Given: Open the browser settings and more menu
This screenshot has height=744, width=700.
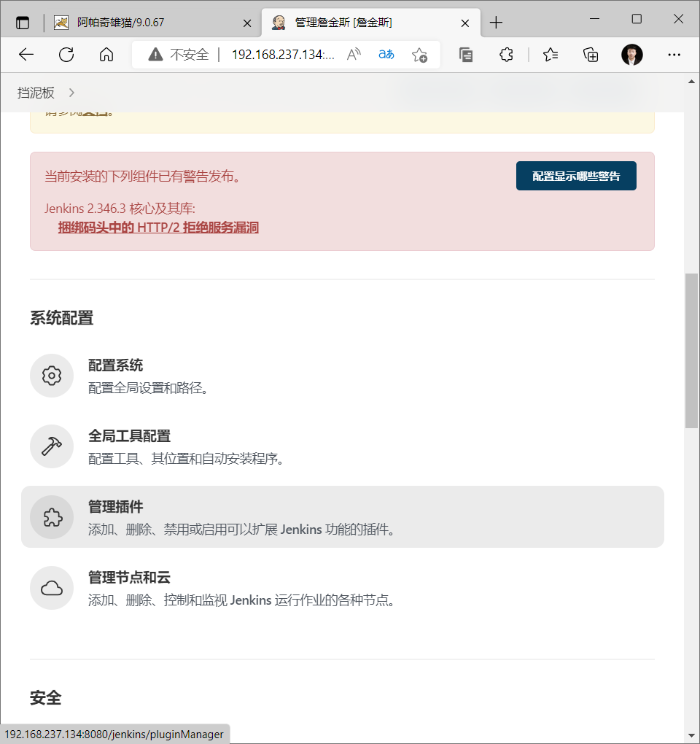Looking at the screenshot, I should click(x=674, y=55).
